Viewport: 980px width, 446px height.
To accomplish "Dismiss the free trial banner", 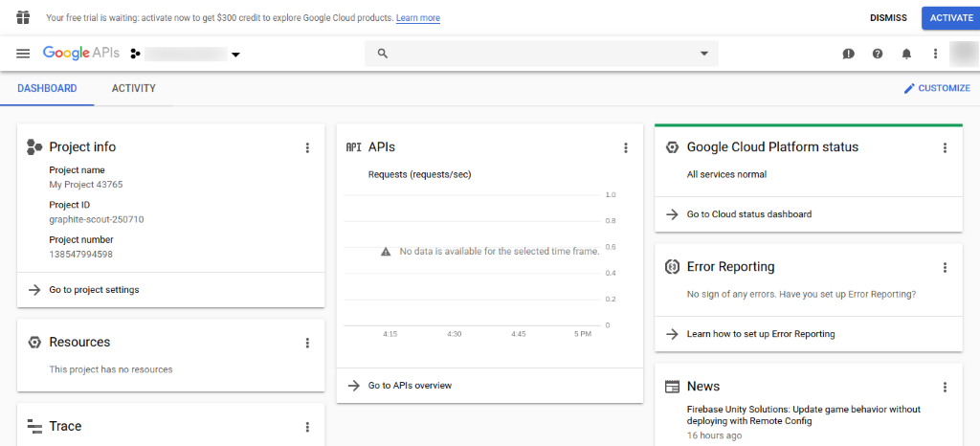I will coord(888,17).
